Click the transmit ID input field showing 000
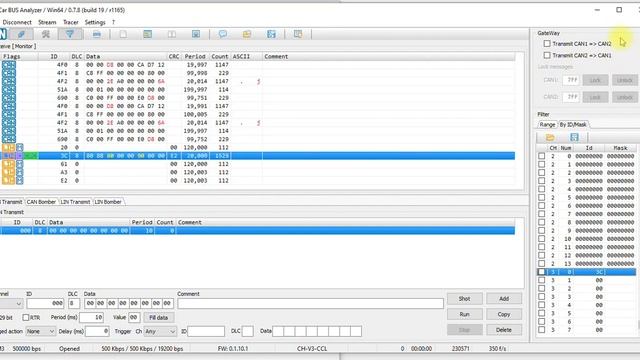 pos(45,304)
